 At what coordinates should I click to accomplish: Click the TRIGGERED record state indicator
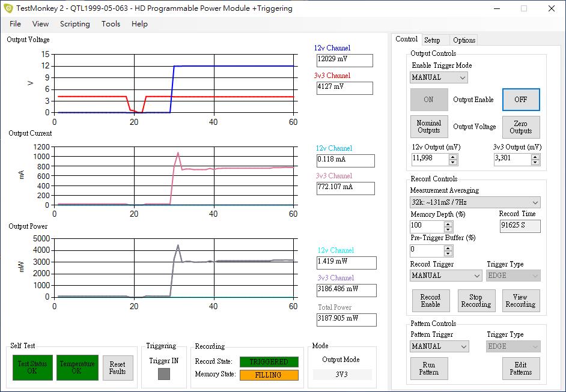pos(269,362)
